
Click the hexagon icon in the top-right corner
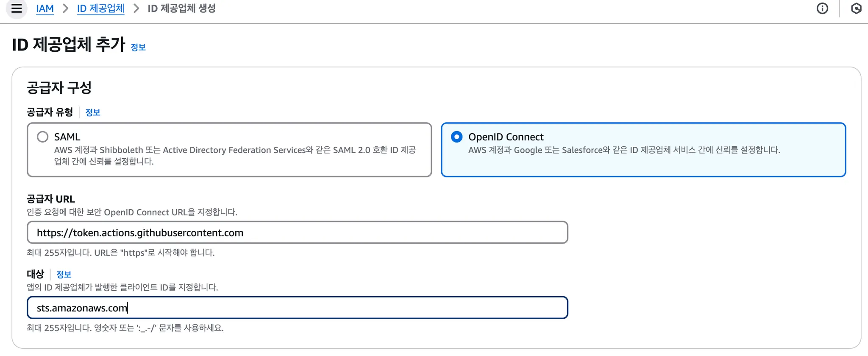coord(856,8)
